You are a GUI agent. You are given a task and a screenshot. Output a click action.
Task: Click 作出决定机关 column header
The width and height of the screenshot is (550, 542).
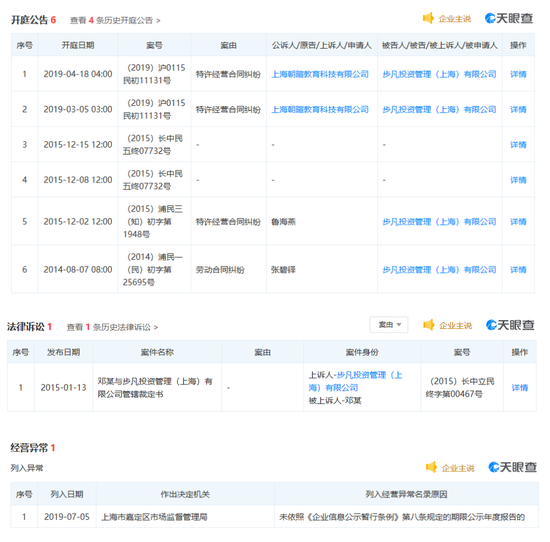pyautogui.click(x=185, y=494)
